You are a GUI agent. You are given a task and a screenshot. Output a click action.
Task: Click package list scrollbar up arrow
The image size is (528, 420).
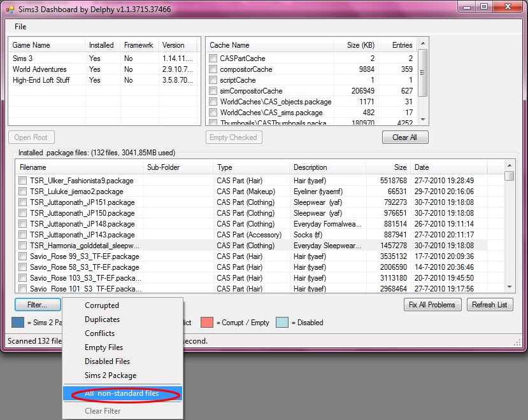tap(510, 165)
